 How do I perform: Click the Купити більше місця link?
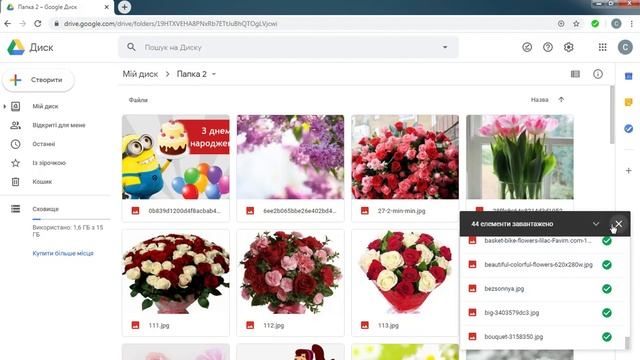[63, 253]
